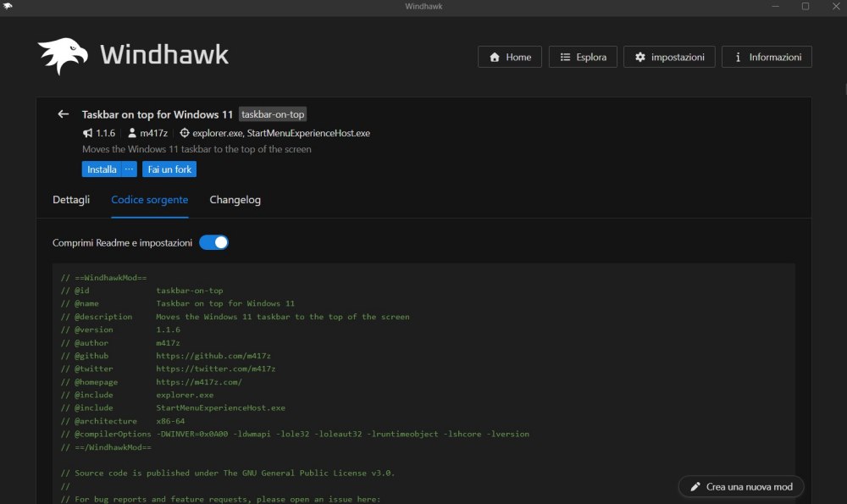Open the Installa more options dropdown
Screen dimensions: 847x504
tap(129, 169)
